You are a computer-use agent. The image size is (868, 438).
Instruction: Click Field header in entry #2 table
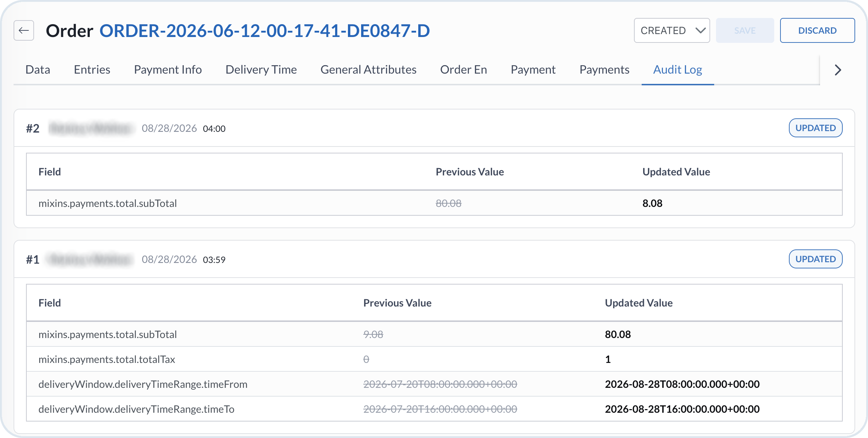[x=49, y=172]
